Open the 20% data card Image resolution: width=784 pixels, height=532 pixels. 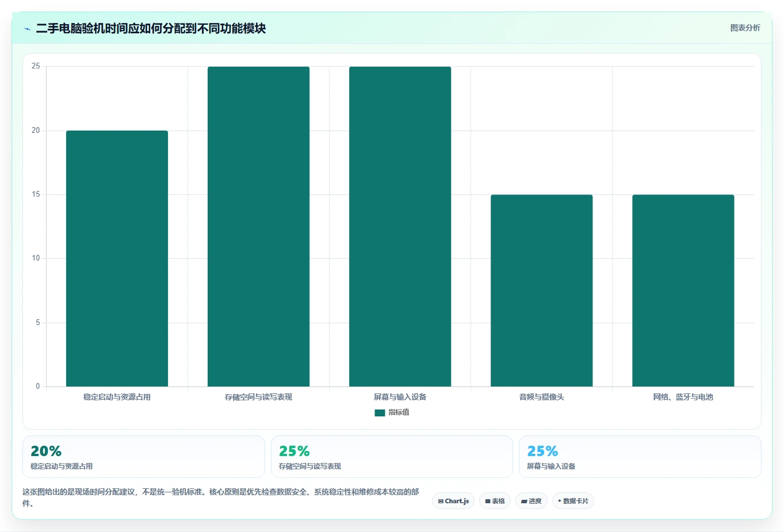click(x=144, y=457)
